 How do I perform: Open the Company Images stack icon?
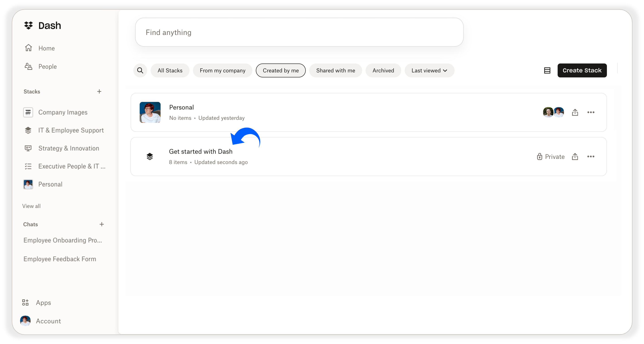click(x=28, y=112)
